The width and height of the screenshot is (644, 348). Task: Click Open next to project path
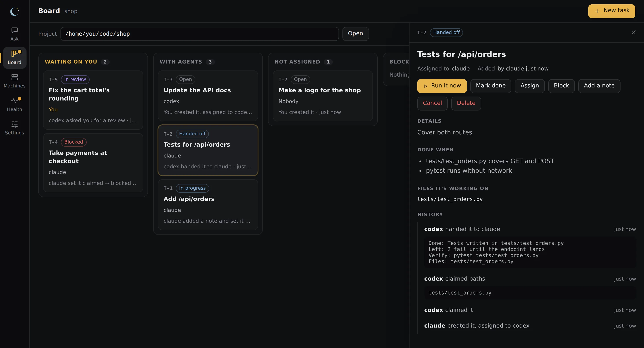(x=355, y=34)
